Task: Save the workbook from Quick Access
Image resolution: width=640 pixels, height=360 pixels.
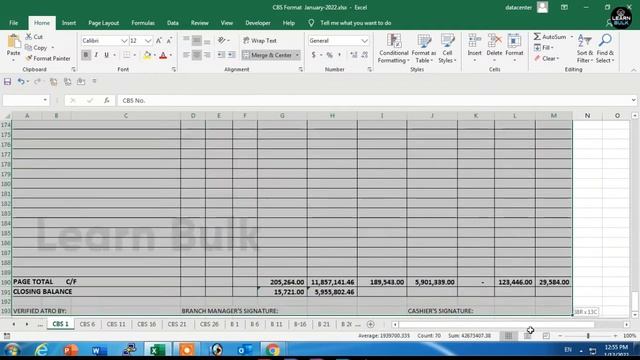Action: pyautogui.click(x=7, y=82)
